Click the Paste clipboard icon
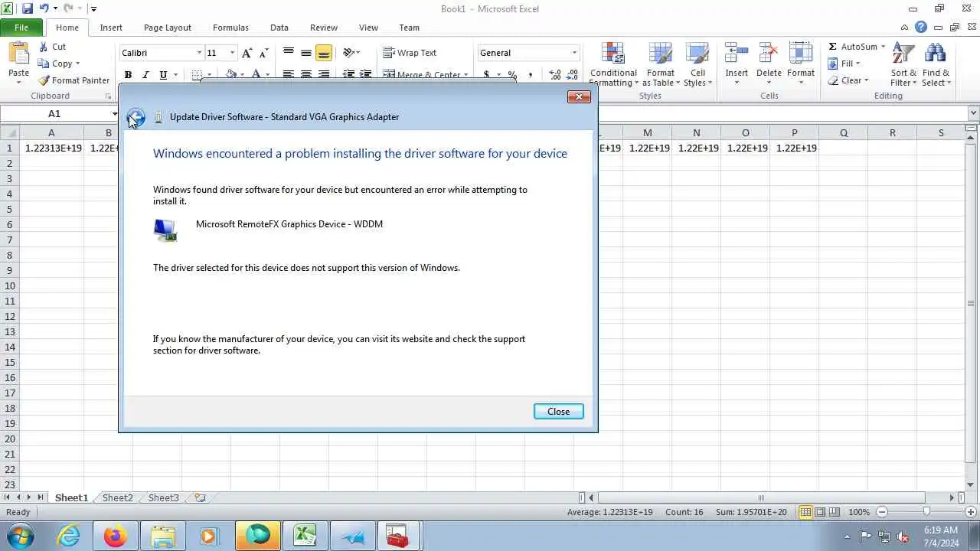980x551 pixels. (18, 54)
